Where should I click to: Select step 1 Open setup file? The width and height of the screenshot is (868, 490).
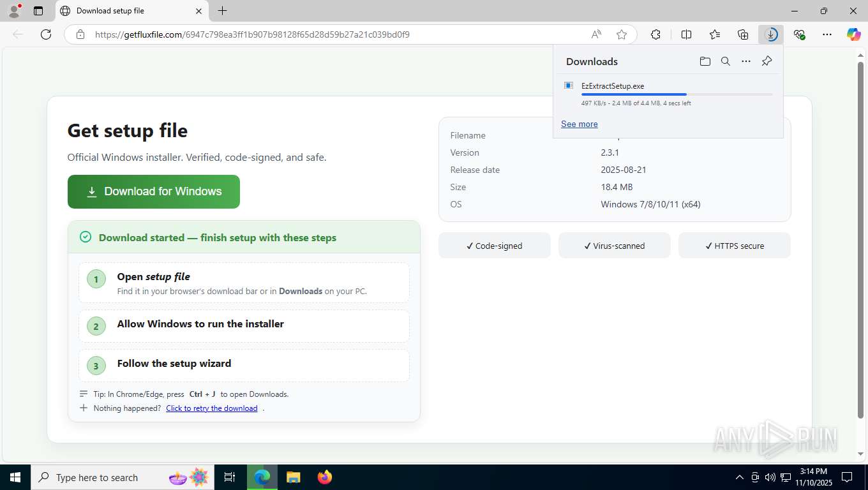tap(244, 283)
